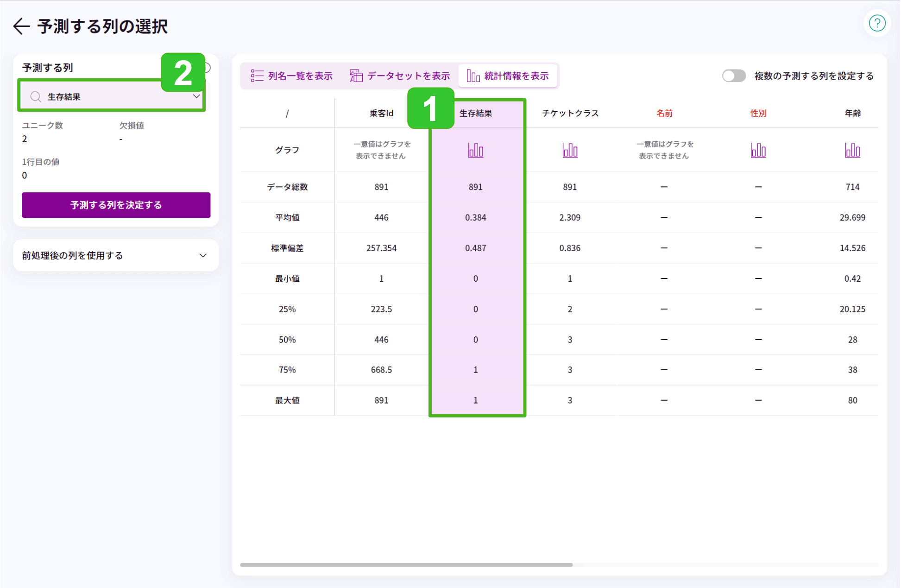Click the 欠損値 label in side panel
Screen dimensions: 901x588
click(132, 126)
